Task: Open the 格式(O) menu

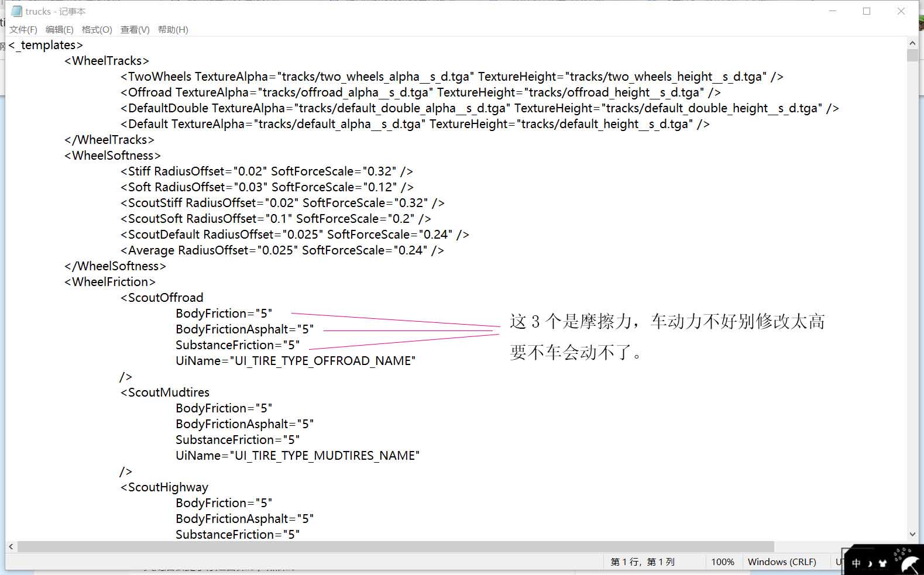Action: pos(97,29)
